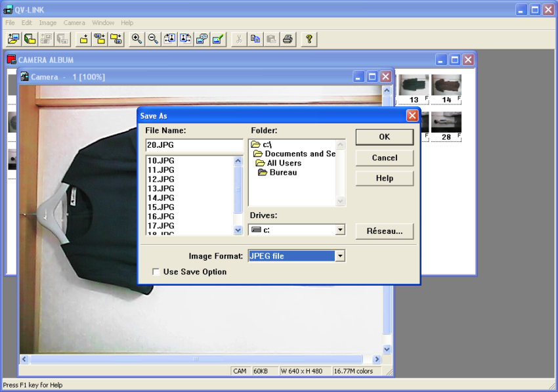Select 11.JPG in the file list
Image resolution: width=558 pixels, height=392 pixels.
(x=161, y=170)
